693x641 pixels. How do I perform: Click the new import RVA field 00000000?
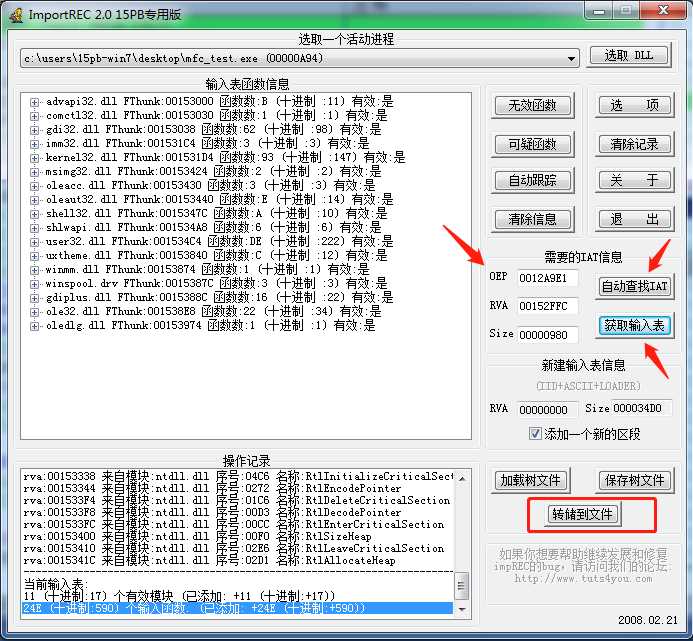click(547, 410)
